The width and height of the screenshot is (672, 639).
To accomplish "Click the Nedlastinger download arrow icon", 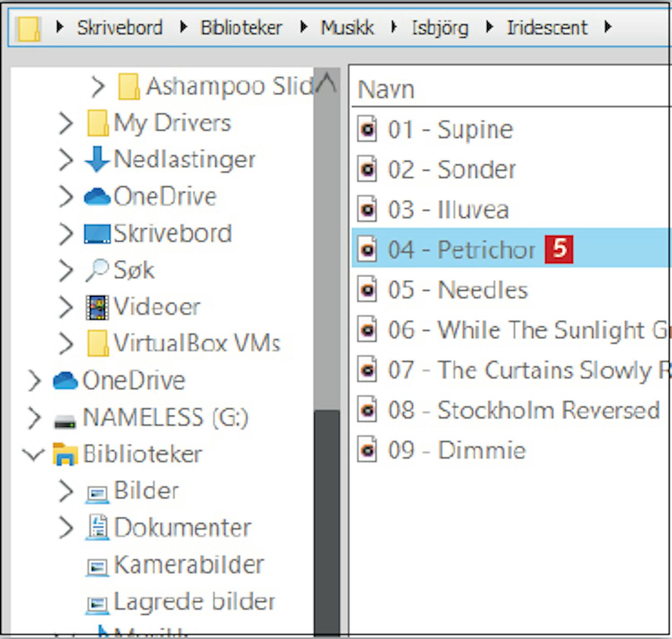I will point(96,159).
